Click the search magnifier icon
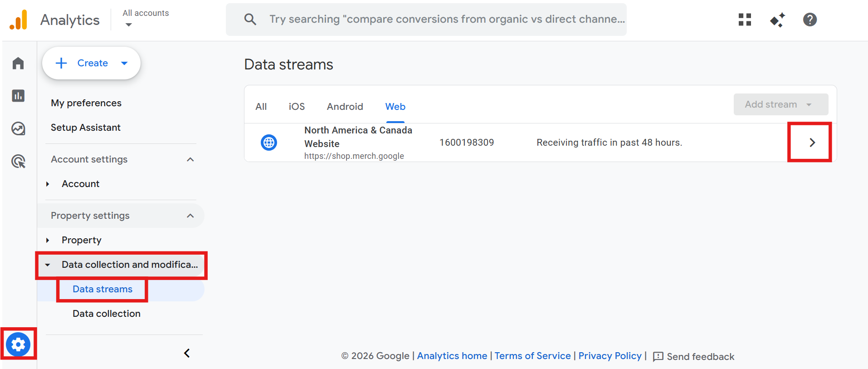The width and height of the screenshot is (868, 369). [250, 19]
